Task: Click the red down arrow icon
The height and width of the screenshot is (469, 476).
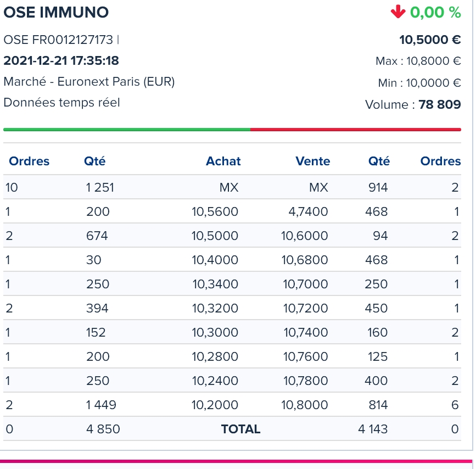Action: (397, 12)
